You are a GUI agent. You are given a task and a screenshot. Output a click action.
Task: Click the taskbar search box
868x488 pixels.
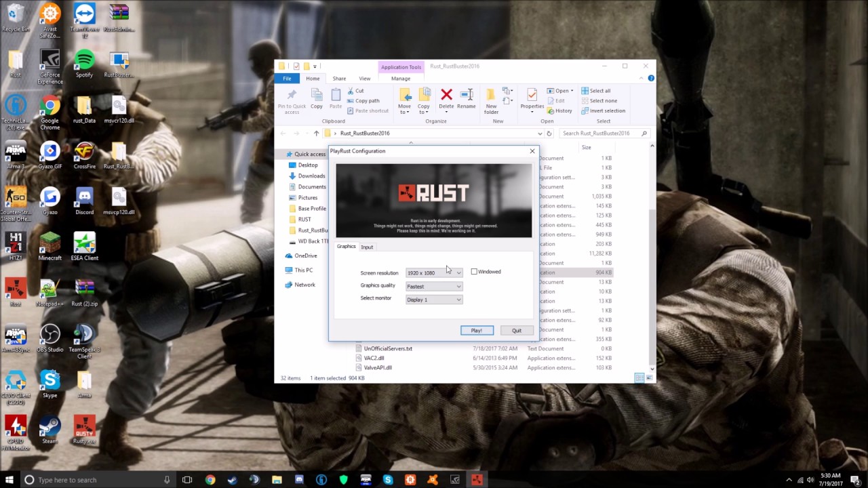click(98, 480)
